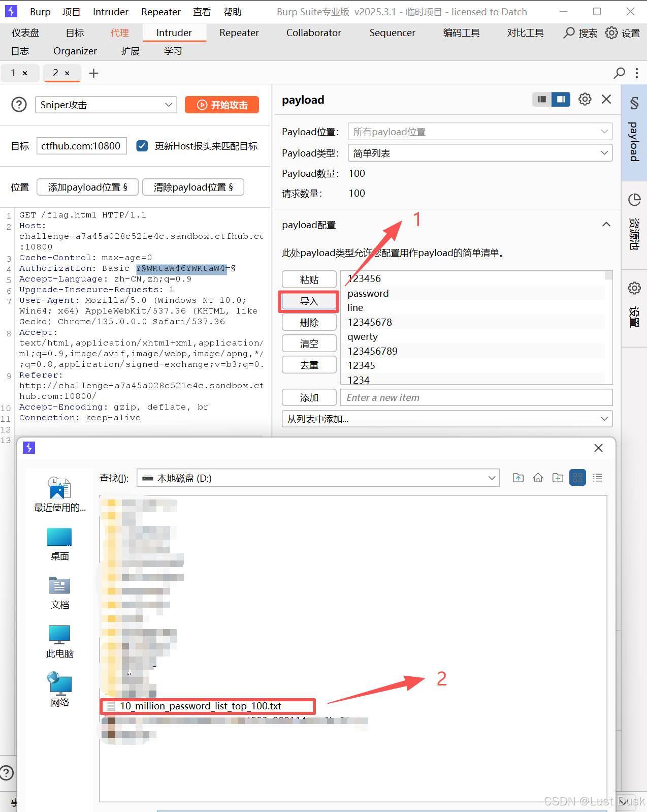This screenshot has height=812, width=647.
Task: Close Intruder tab 1
Action: tap(25, 73)
